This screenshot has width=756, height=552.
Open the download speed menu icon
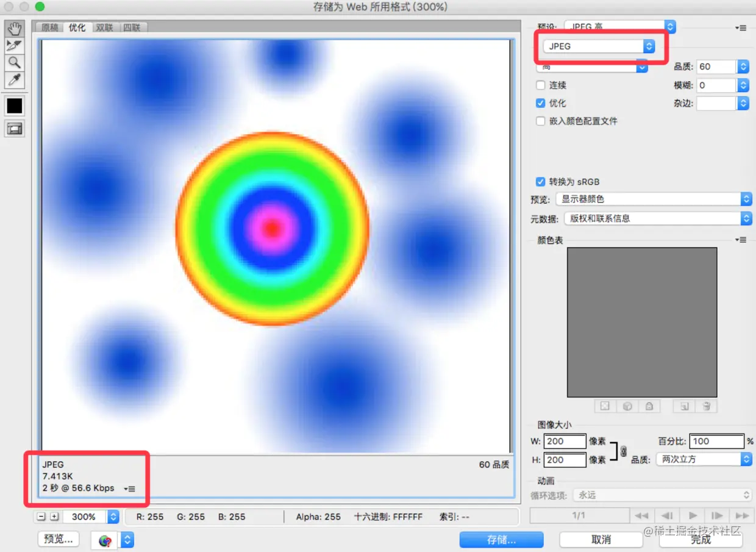pos(129,489)
